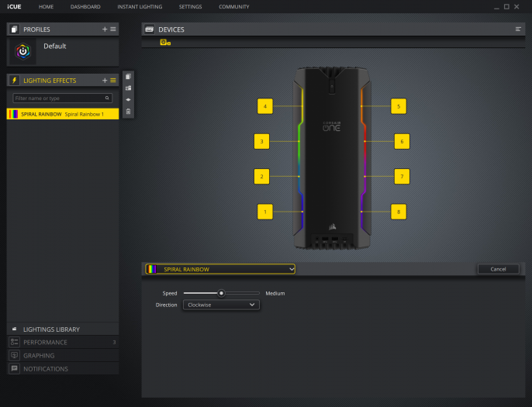Select LED zone 7
This screenshot has height=407, width=532.
[402, 177]
